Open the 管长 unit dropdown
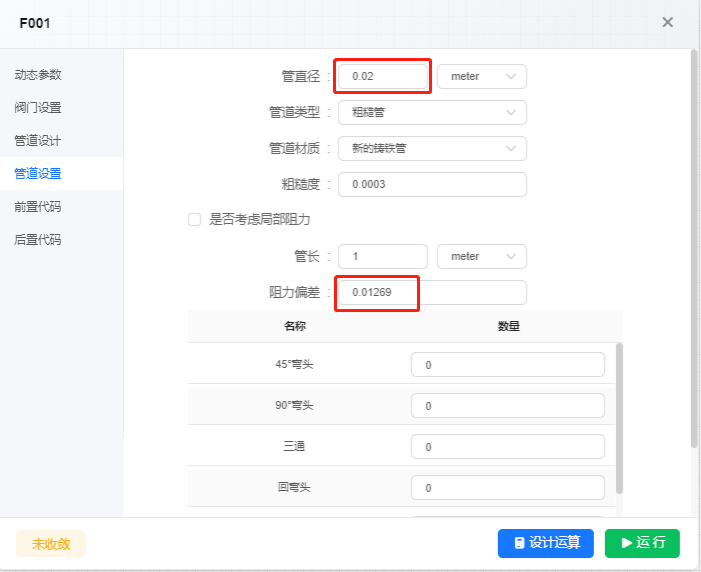The image size is (701, 572). pos(481,256)
